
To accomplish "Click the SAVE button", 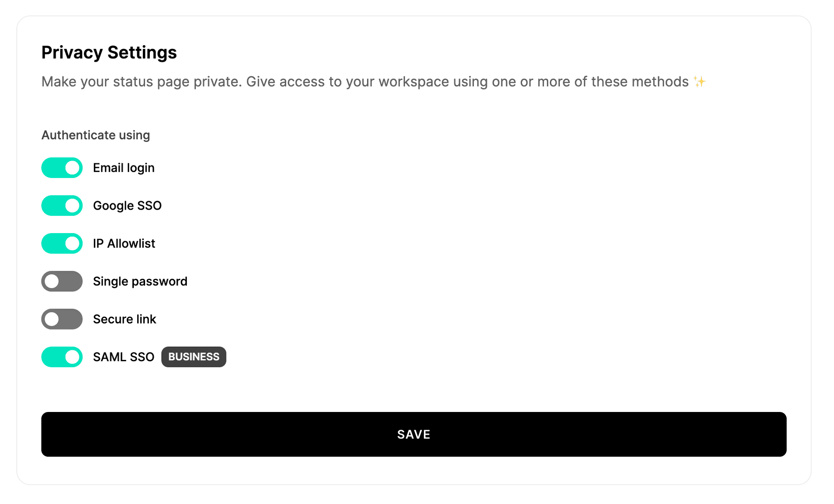I will tap(414, 434).
